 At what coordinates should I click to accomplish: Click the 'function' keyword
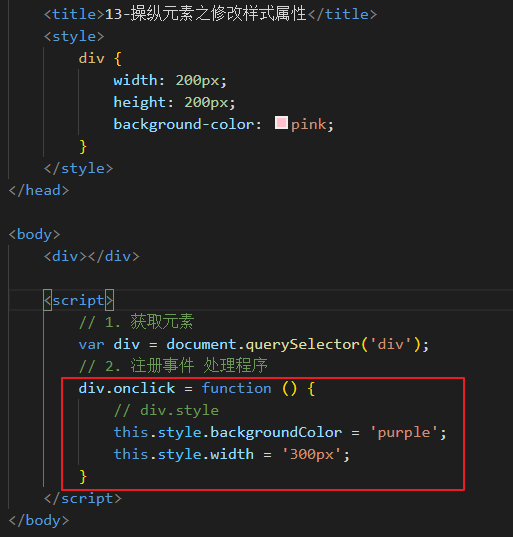point(236,388)
